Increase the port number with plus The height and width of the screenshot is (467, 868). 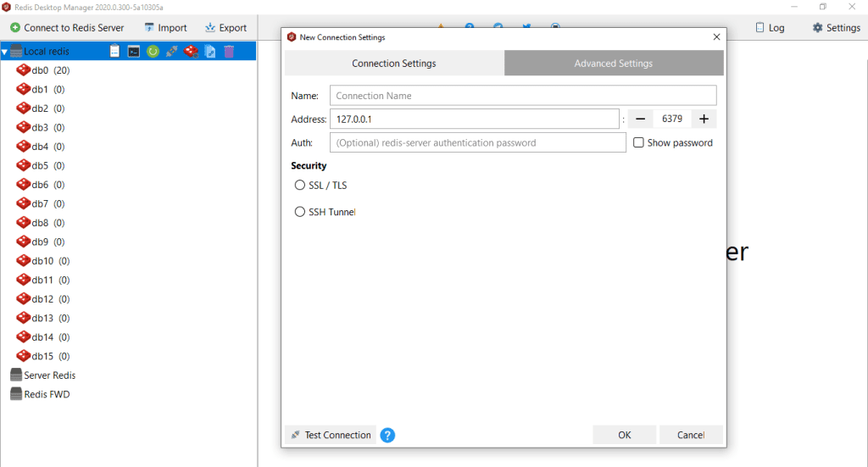tap(704, 119)
